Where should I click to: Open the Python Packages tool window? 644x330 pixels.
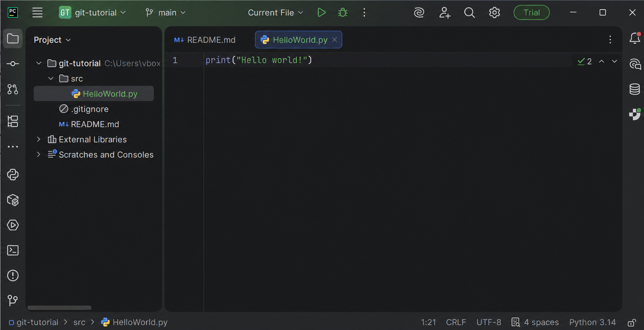pyautogui.click(x=13, y=200)
